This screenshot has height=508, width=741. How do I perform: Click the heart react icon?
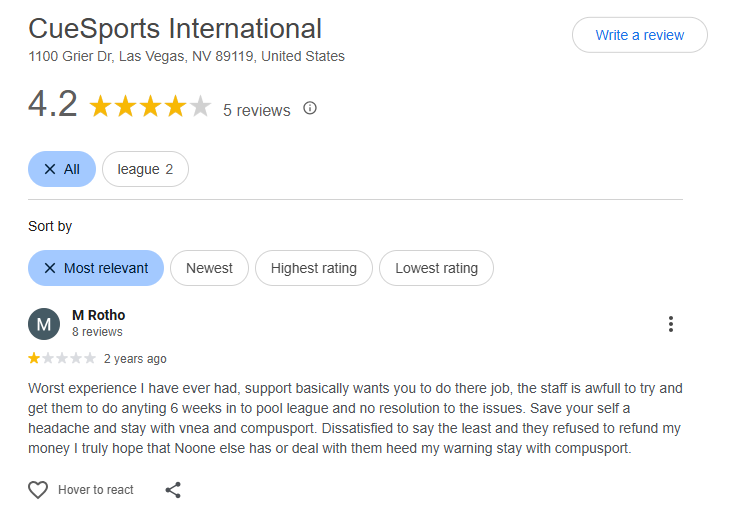coord(38,490)
